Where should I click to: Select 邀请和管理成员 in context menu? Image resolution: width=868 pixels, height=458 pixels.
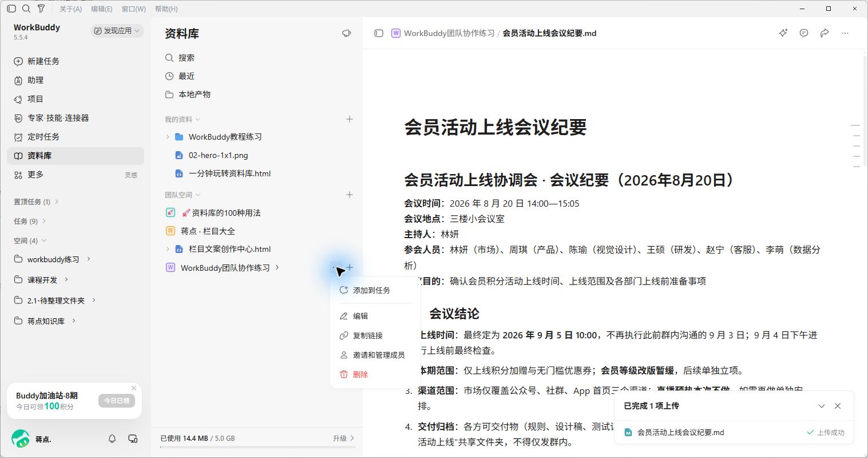pos(375,355)
